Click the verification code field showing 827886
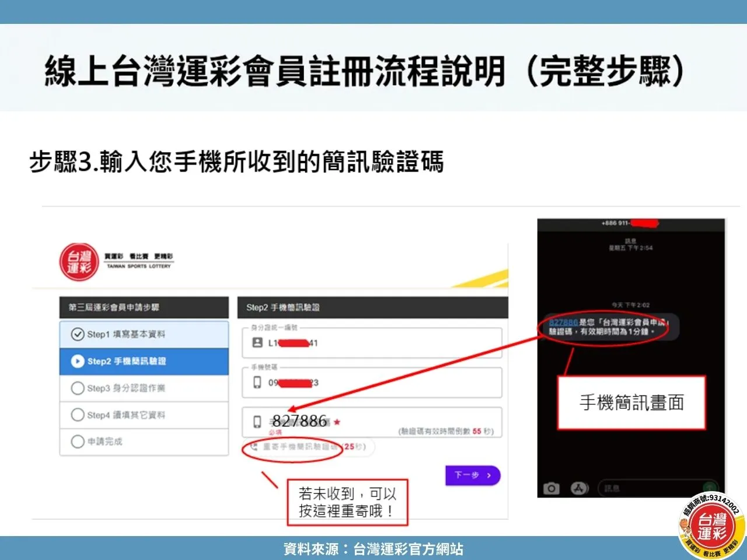 (x=372, y=422)
